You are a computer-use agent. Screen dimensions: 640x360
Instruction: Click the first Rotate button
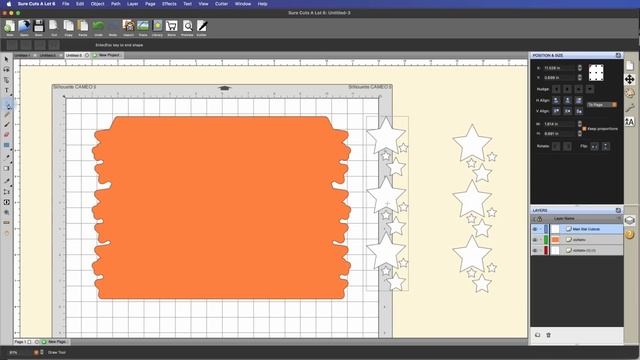[x=556, y=146]
